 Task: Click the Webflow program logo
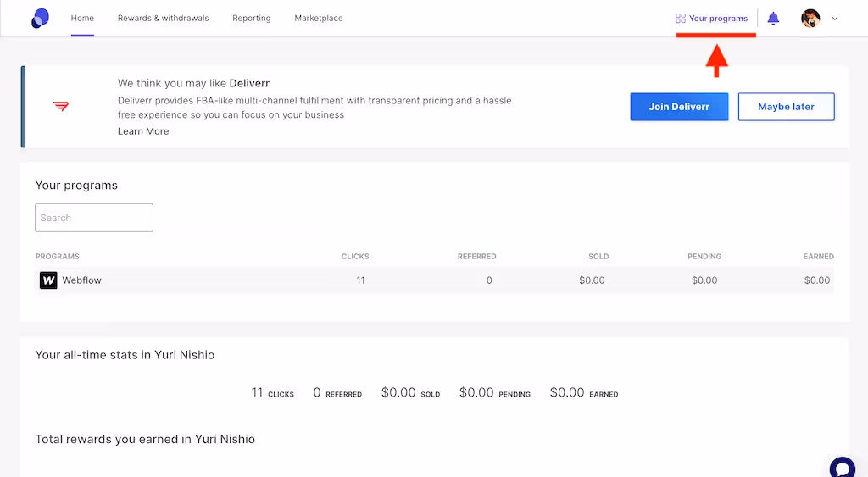point(48,280)
